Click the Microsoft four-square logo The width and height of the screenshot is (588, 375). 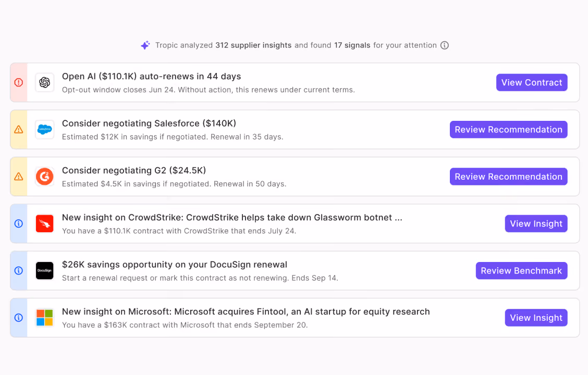click(45, 318)
